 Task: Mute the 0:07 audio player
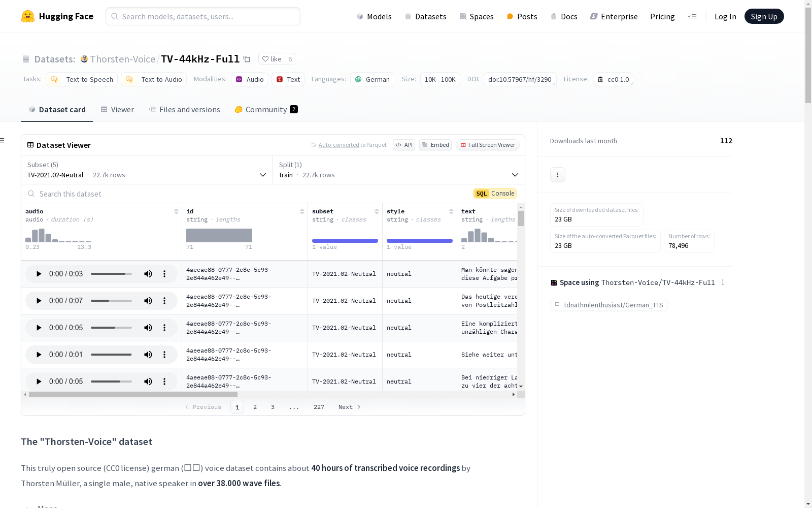[148, 301]
